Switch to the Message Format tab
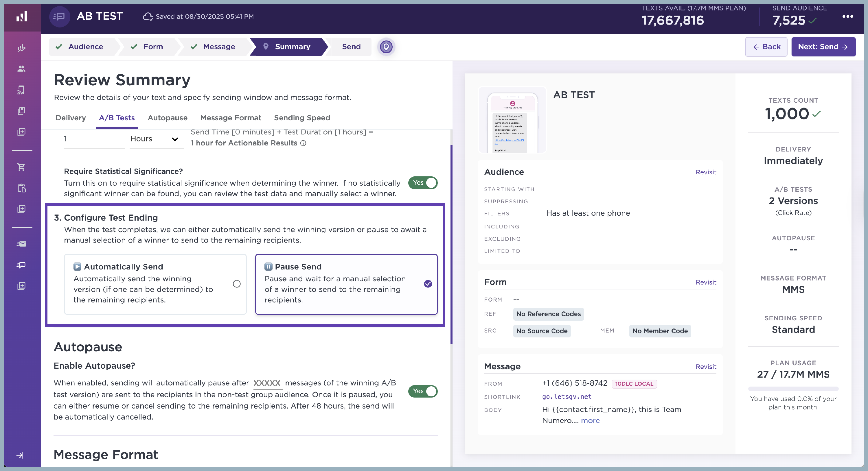The width and height of the screenshot is (868, 471). [x=231, y=118]
